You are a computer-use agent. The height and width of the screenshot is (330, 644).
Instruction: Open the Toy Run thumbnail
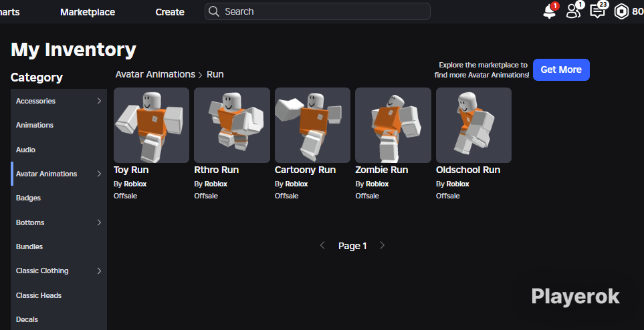152,125
